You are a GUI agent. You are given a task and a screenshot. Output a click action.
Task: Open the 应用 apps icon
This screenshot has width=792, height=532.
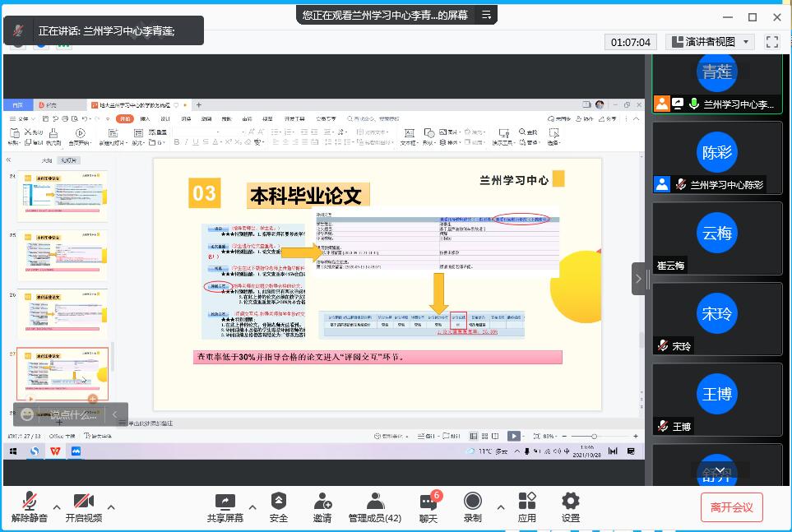(527, 507)
